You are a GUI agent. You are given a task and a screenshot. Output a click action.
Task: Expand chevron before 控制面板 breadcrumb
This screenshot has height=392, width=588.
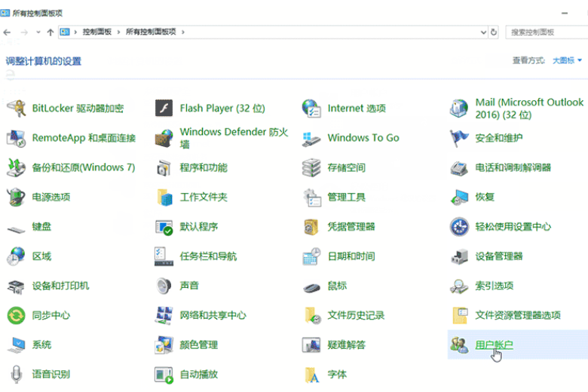coord(75,32)
